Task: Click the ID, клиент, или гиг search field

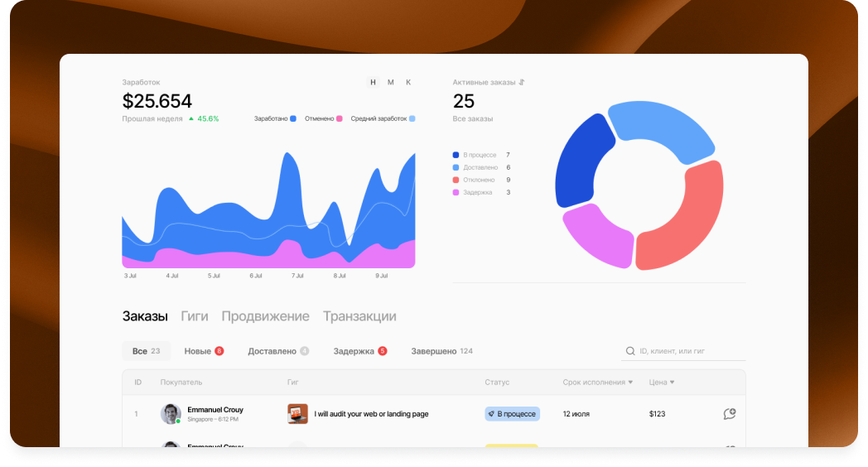Action: pos(690,351)
